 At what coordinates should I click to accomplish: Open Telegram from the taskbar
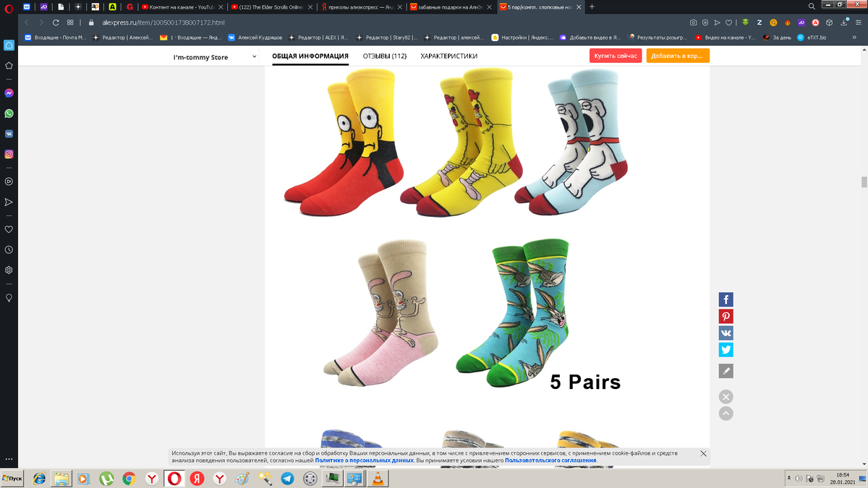(x=287, y=479)
